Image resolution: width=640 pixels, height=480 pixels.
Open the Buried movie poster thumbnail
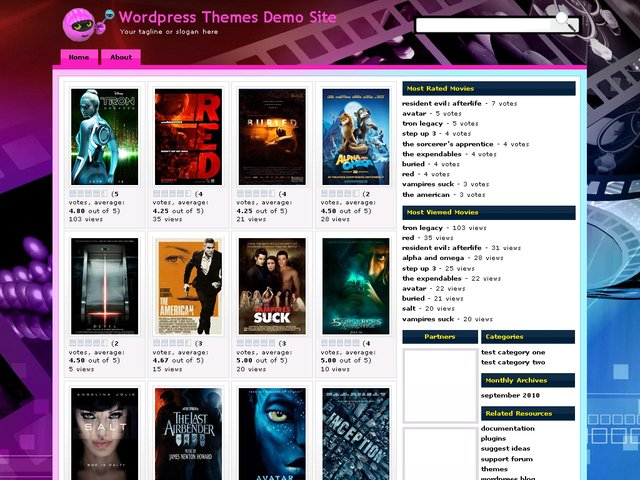click(x=272, y=137)
